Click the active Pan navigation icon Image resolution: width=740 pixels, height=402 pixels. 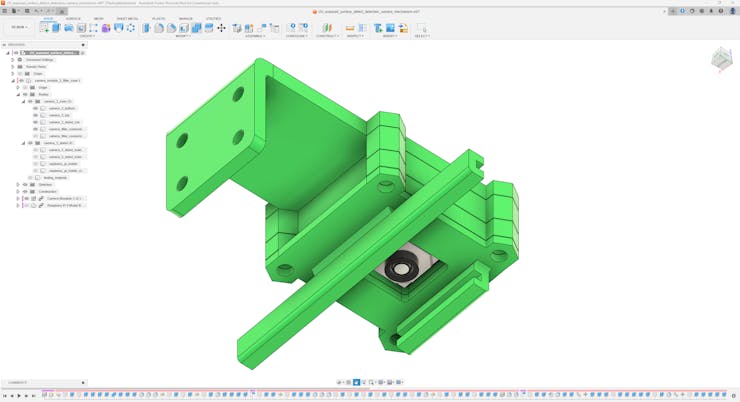pos(356,382)
